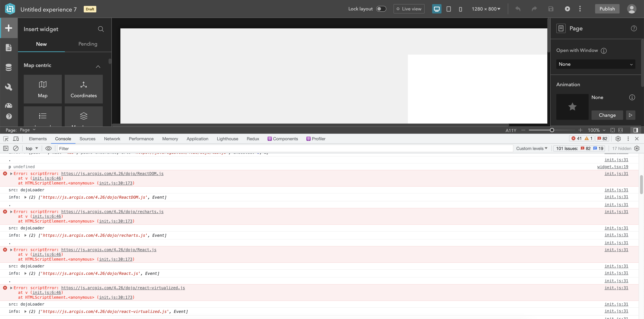The width and height of the screenshot is (644, 319).
Task: Preview the experience with play icon
Action: (x=567, y=9)
